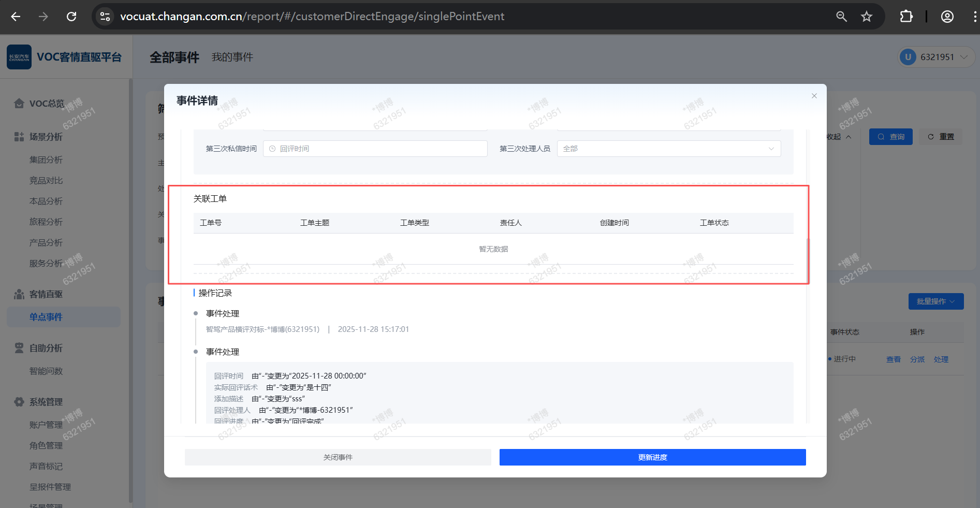The height and width of the screenshot is (508, 980).
Task: Click the dialog's vertical scrollbar
Action: [x=807, y=259]
